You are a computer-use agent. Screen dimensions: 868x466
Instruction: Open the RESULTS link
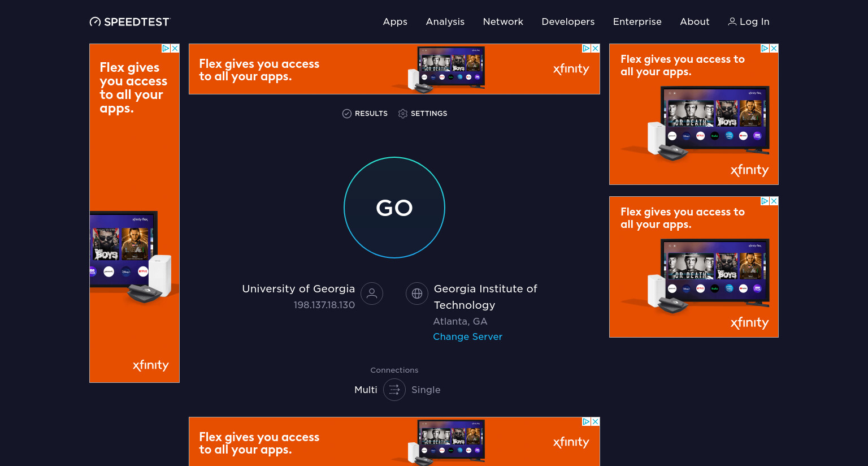pyautogui.click(x=371, y=114)
